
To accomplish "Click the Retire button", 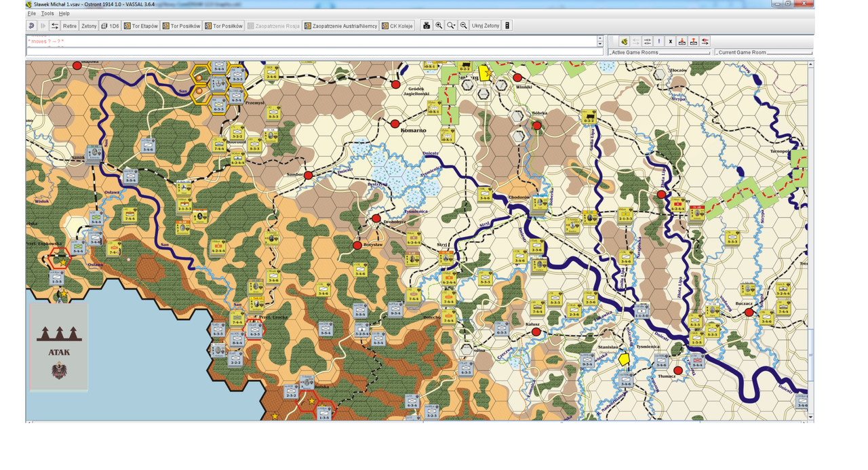I will click(70, 26).
